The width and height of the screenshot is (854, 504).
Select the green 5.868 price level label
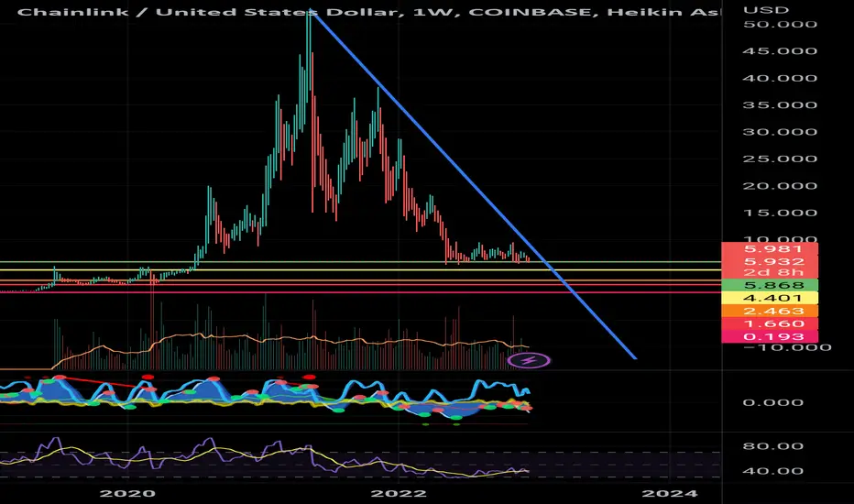tap(770, 285)
